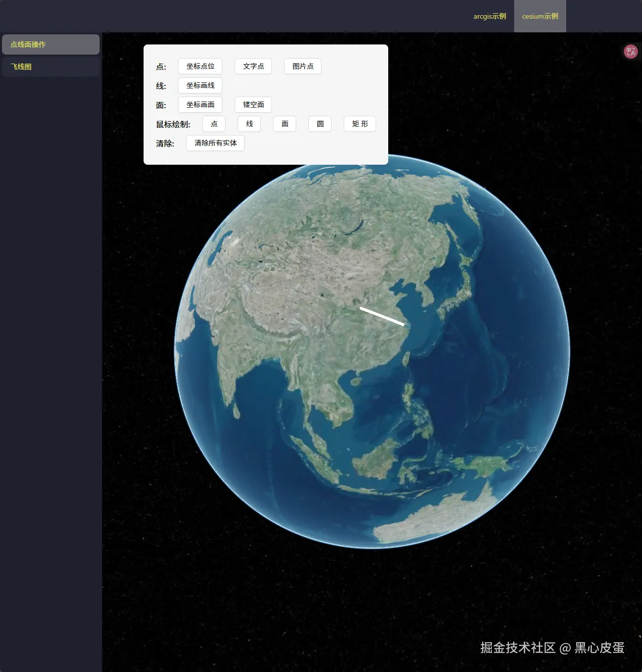
Task: Click the translate extension icon at top right
Action: coord(630,52)
